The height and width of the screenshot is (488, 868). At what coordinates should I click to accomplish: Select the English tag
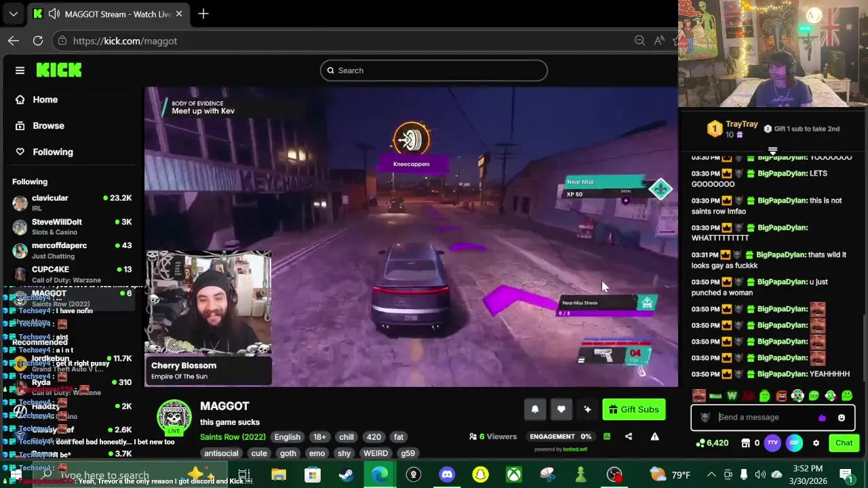tap(287, 437)
